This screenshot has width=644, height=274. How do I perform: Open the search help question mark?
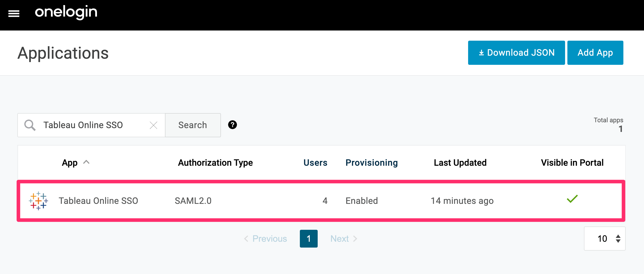[232, 125]
